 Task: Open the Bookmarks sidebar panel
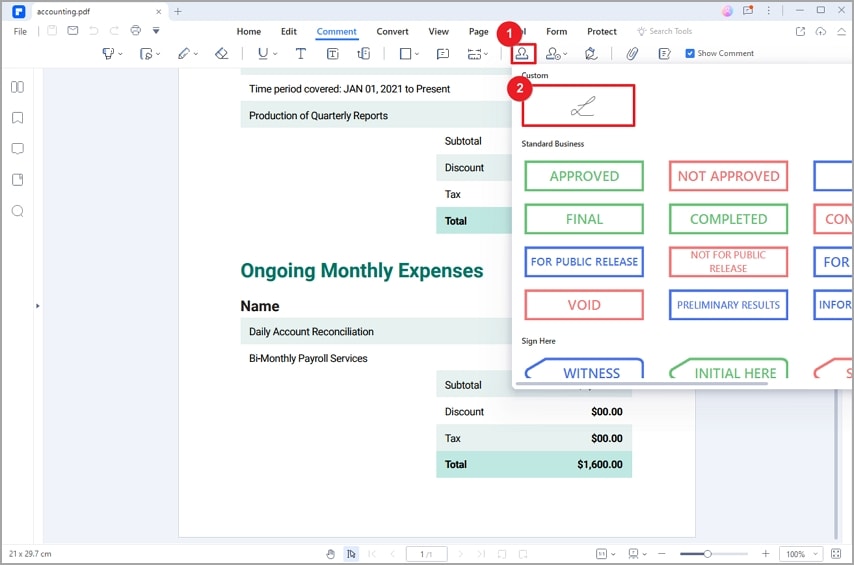pyautogui.click(x=17, y=118)
